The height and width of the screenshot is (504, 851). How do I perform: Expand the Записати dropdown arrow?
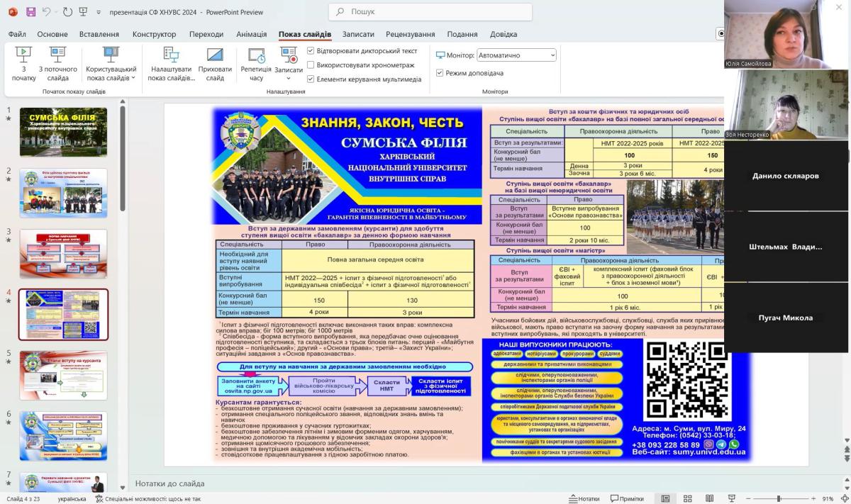[x=289, y=79]
